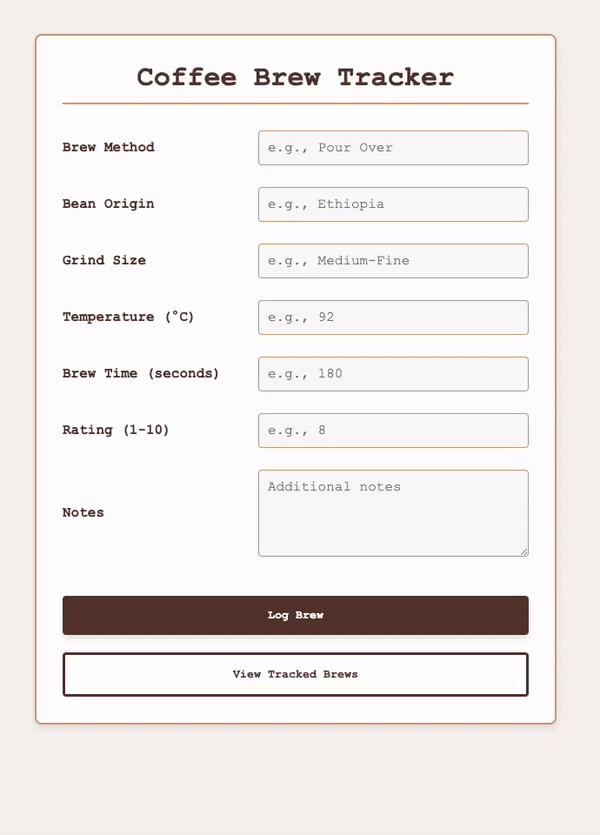The height and width of the screenshot is (835, 600).
Task: Click the Grind Size label
Action: 104,260
